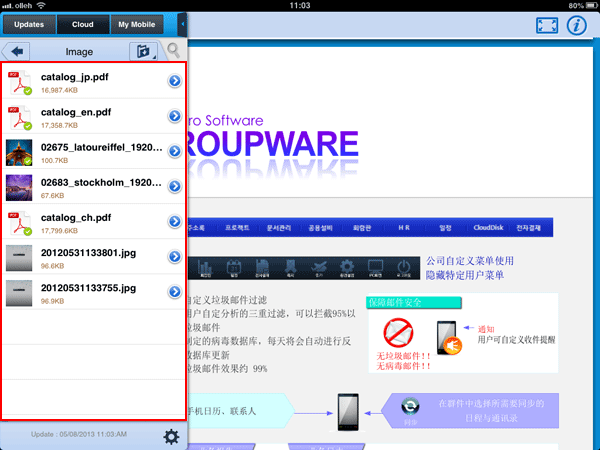The width and height of the screenshot is (600, 450).
Task: Show details arrow for 02683_stockholm image
Action: [174, 187]
